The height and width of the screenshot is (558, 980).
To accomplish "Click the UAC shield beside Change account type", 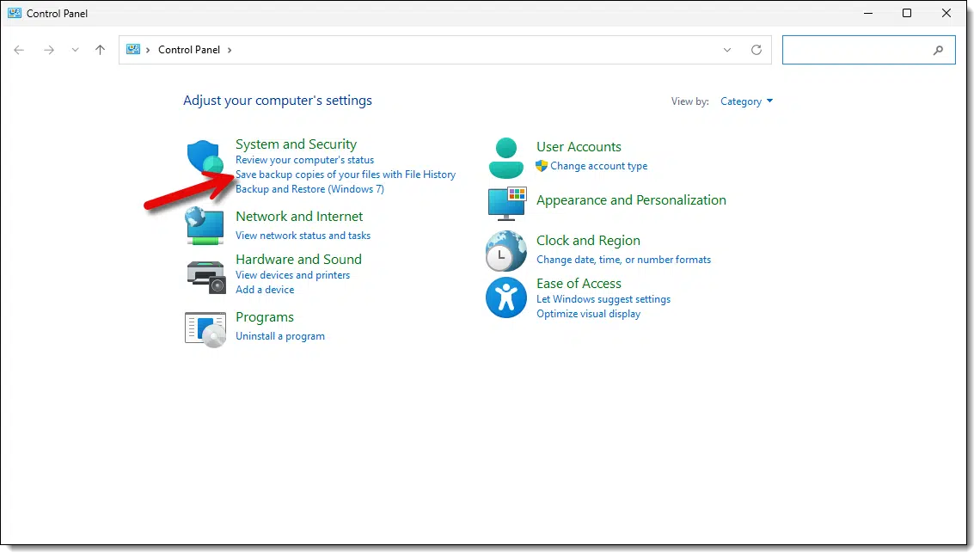I will pos(542,166).
